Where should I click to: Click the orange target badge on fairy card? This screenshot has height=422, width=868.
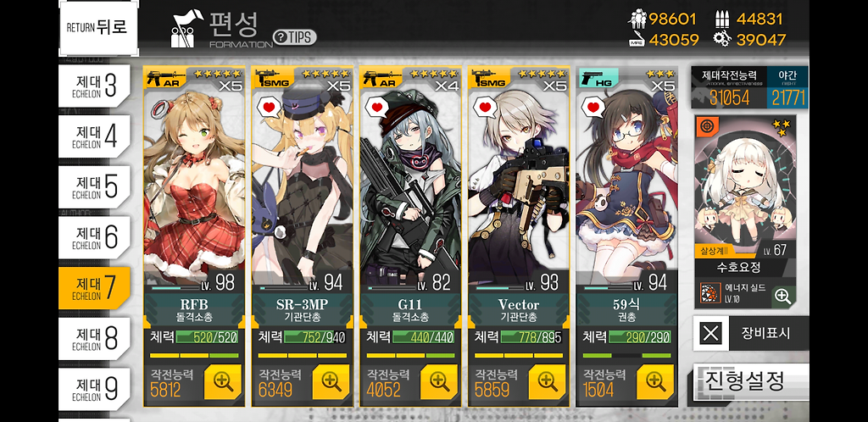pos(706,126)
